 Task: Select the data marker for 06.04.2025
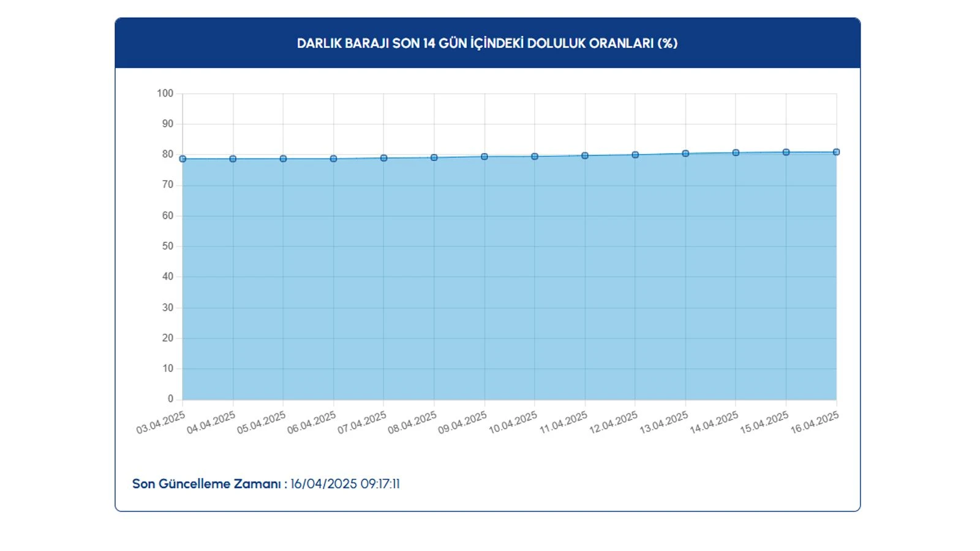coord(333,159)
